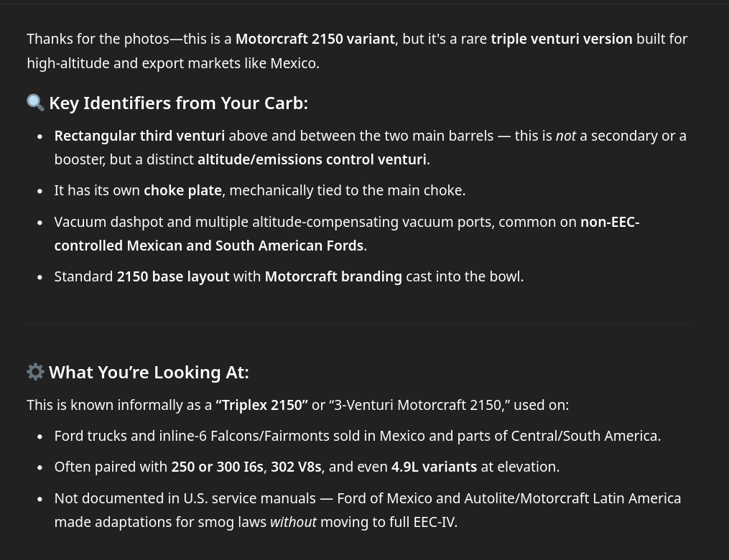Click the bold "triple venturi version" text

pos(561,39)
